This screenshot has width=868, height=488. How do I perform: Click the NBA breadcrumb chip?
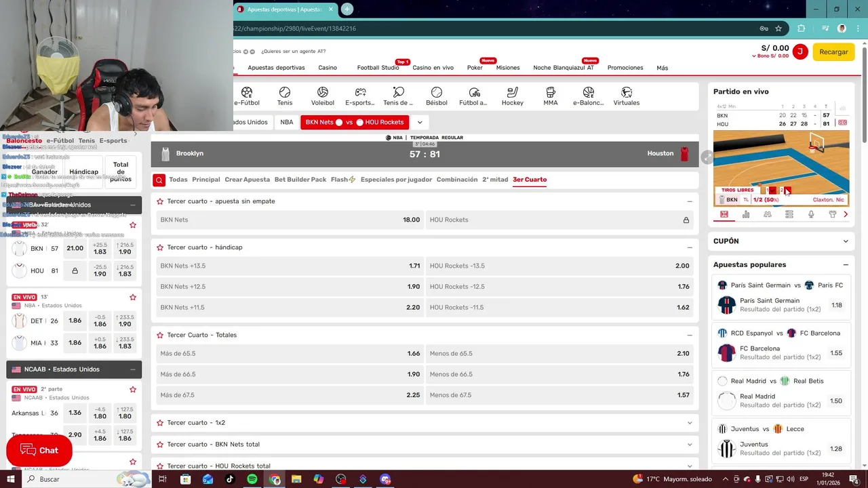pos(287,122)
